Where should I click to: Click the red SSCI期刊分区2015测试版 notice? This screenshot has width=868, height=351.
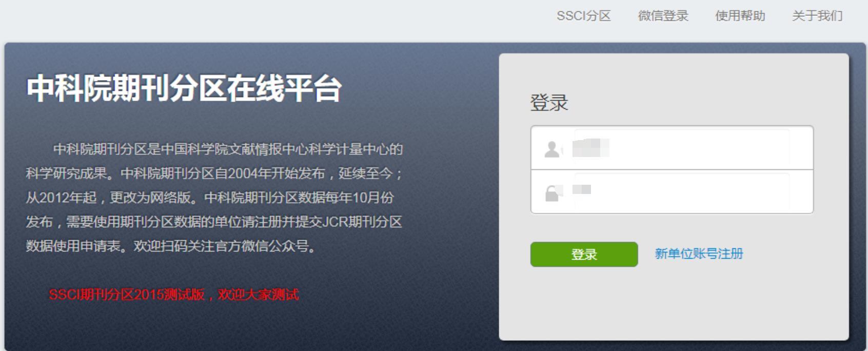(174, 295)
